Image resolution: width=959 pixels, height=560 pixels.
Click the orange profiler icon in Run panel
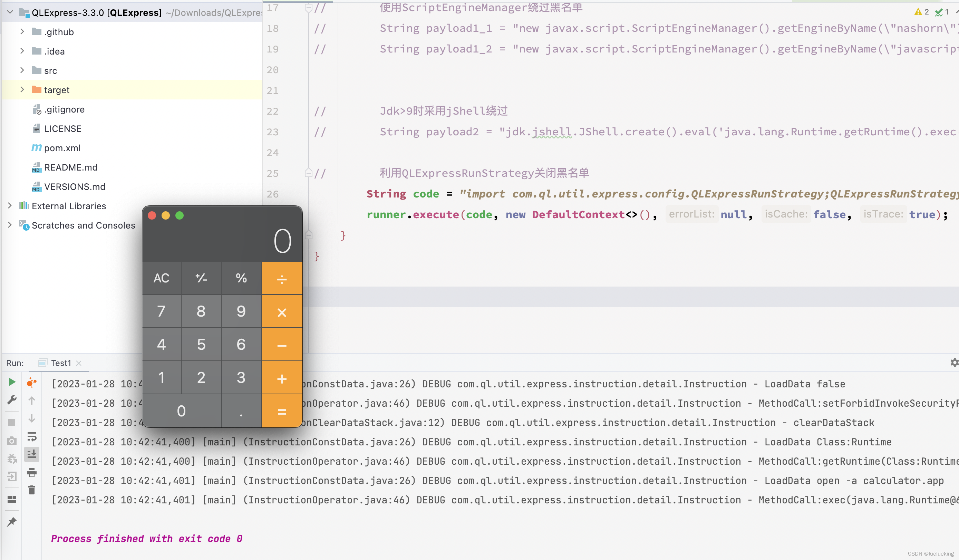tap(32, 382)
